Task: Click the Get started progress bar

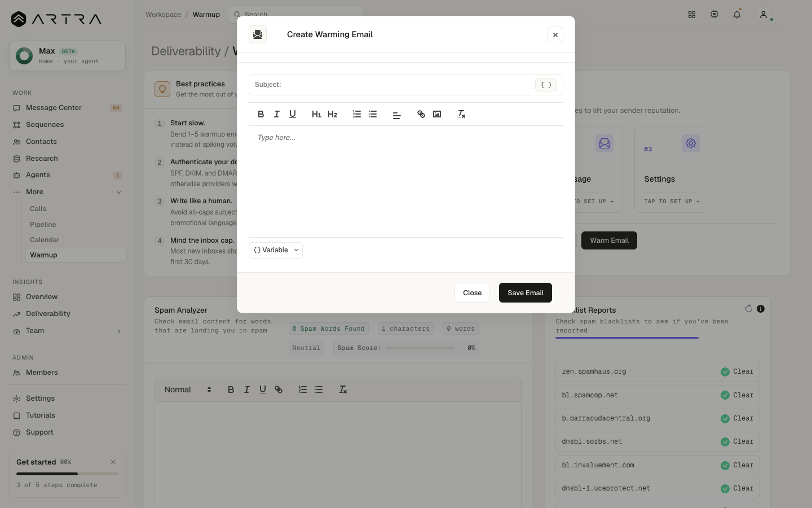Action: tap(68, 474)
